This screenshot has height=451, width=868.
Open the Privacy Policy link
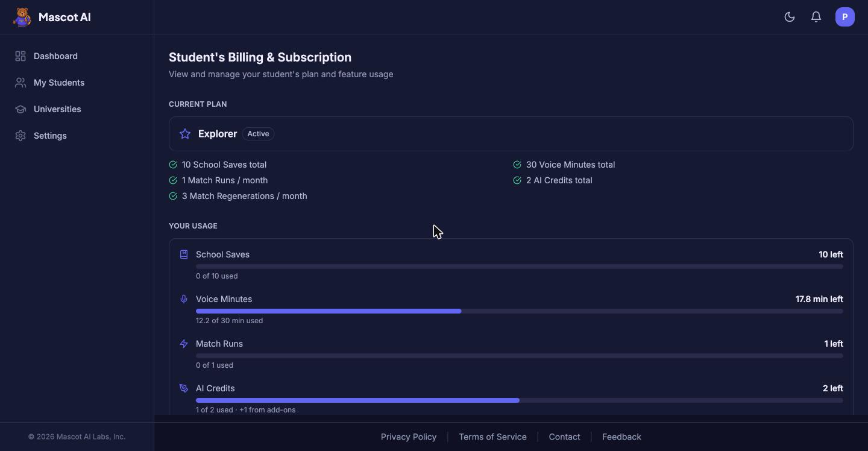(x=409, y=437)
